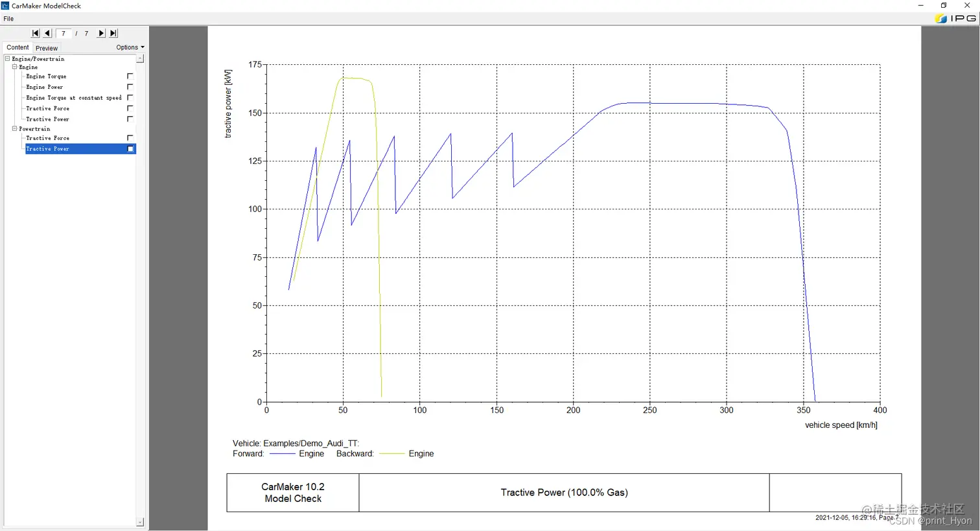Collapse the Powertrain tree node
Screen dimensions: 980x531
(x=14, y=128)
